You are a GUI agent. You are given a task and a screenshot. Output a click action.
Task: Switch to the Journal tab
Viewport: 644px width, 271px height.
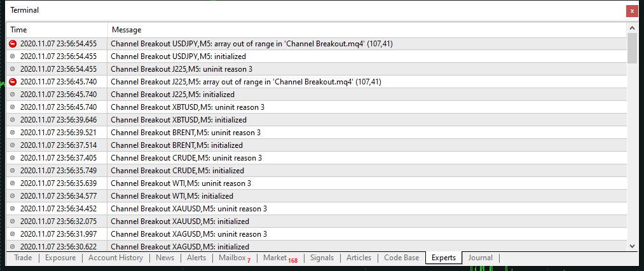tap(480, 258)
